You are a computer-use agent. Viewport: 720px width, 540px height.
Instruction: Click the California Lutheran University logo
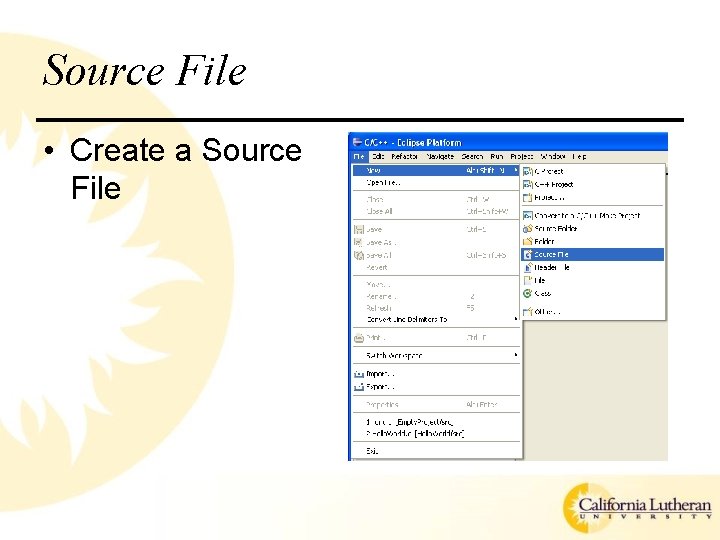[638, 508]
